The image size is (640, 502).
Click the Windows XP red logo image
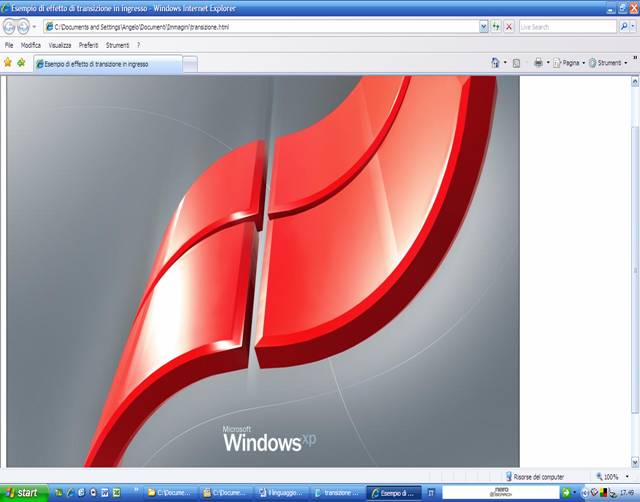[263, 271]
